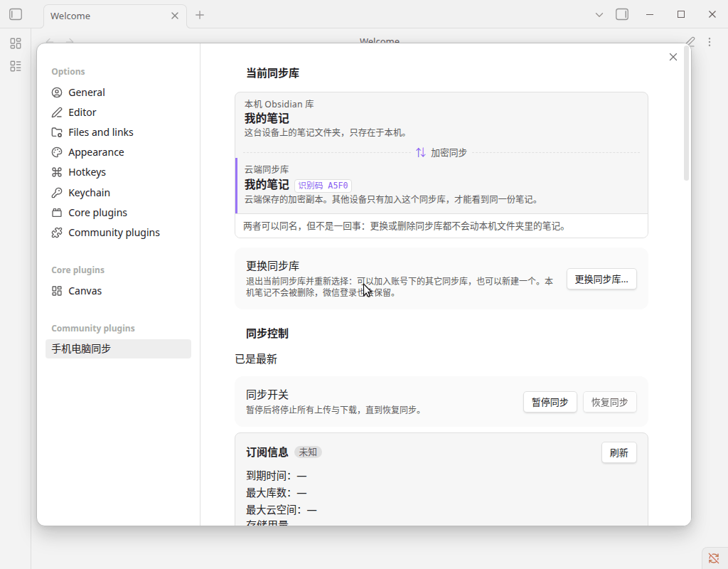Click the 本机 Obsidian 库 label

coord(279,104)
